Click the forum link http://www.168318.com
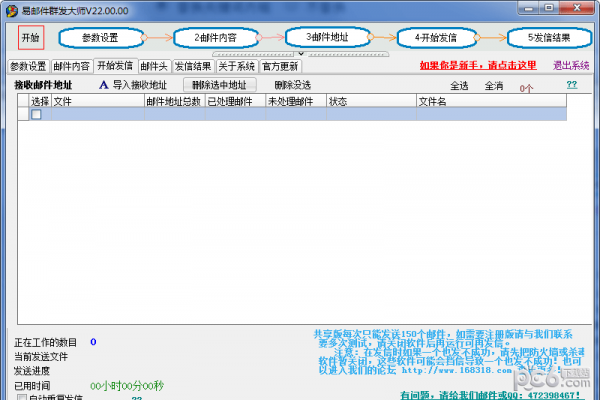Image resolution: width=600 pixels, height=400 pixels. click(457, 371)
